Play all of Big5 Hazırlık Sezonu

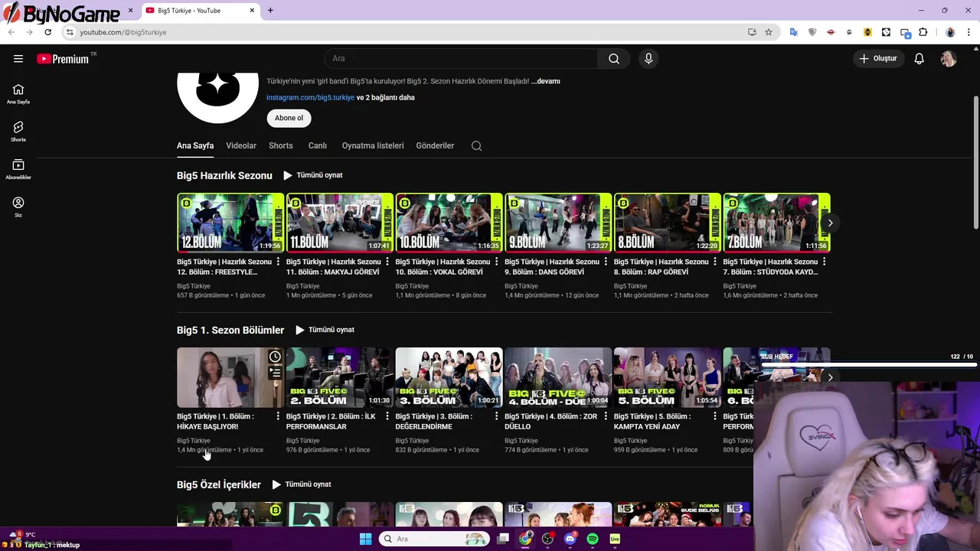click(312, 175)
